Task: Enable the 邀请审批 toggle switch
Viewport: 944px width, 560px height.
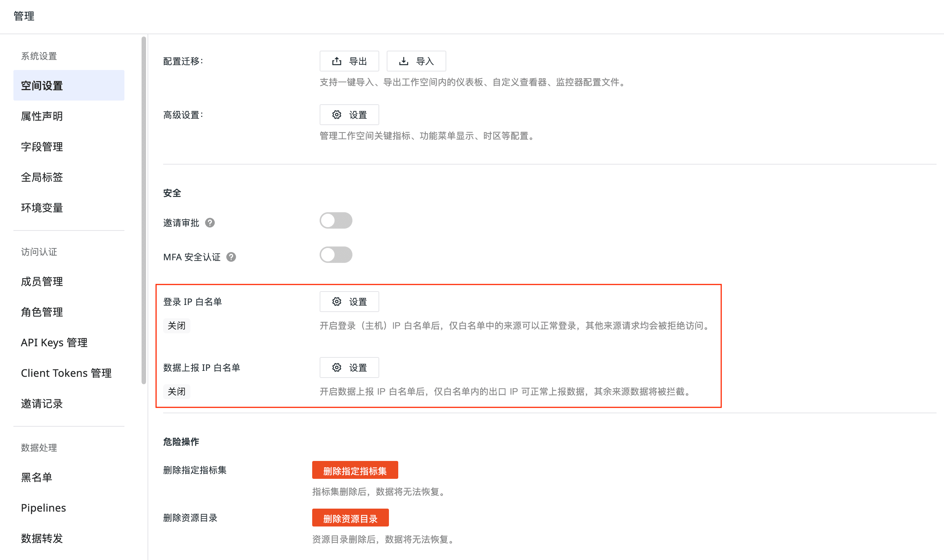Action: 336,221
